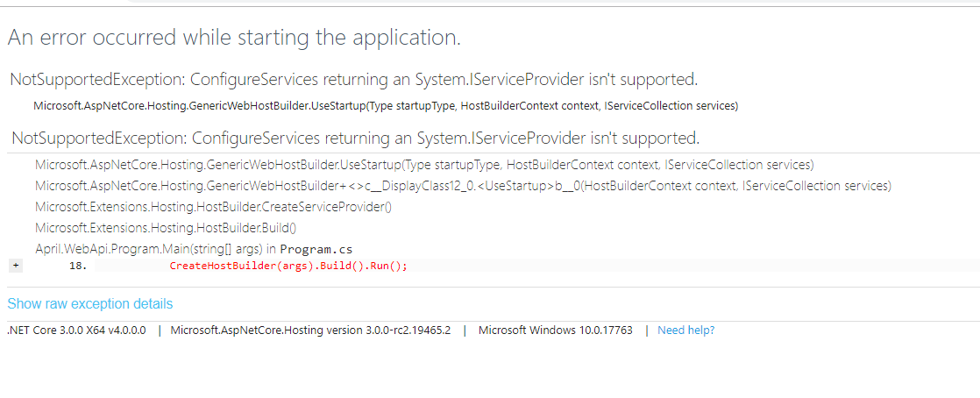Select the first NotSupportedException summary title
This screenshot has width=980, height=398.
point(354,80)
